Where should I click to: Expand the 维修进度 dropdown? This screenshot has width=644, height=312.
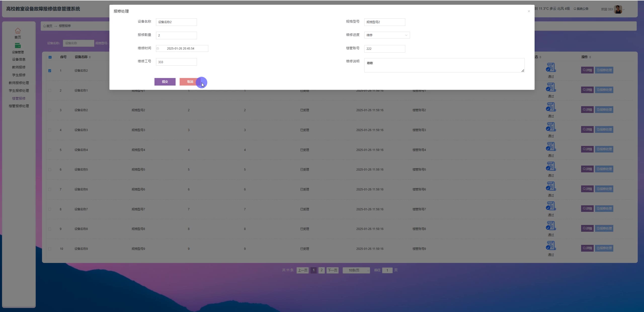[x=387, y=35]
